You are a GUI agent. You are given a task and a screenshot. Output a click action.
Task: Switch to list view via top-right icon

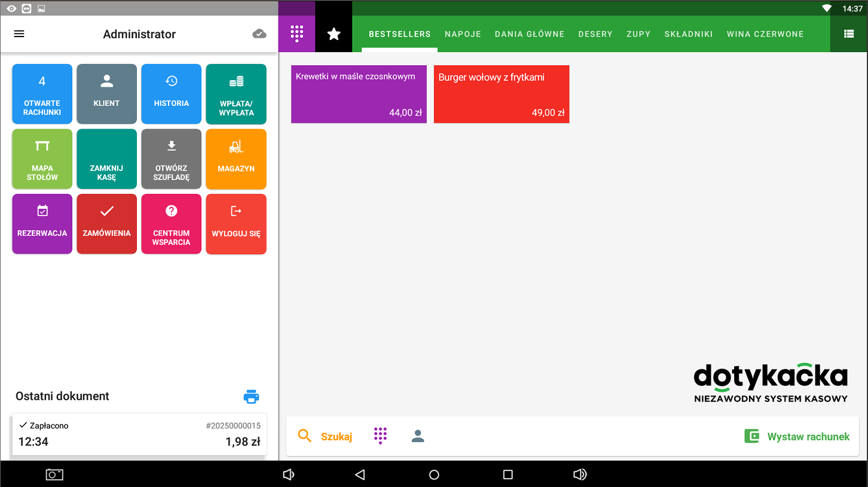848,34
